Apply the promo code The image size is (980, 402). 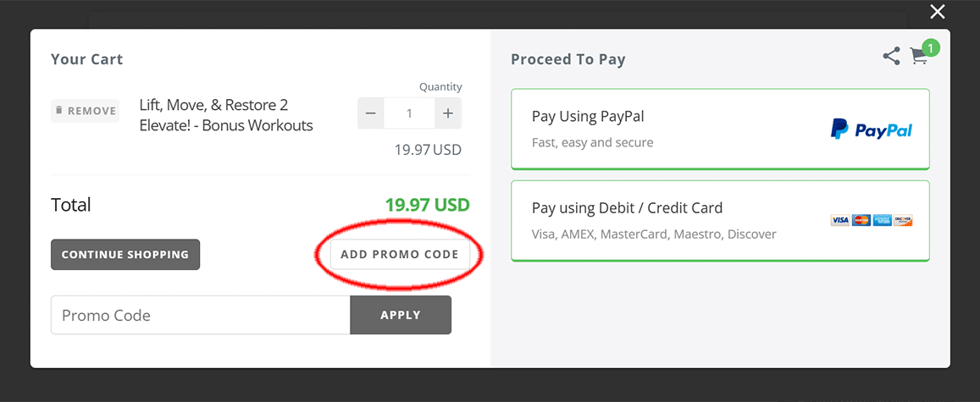[401, 315]
